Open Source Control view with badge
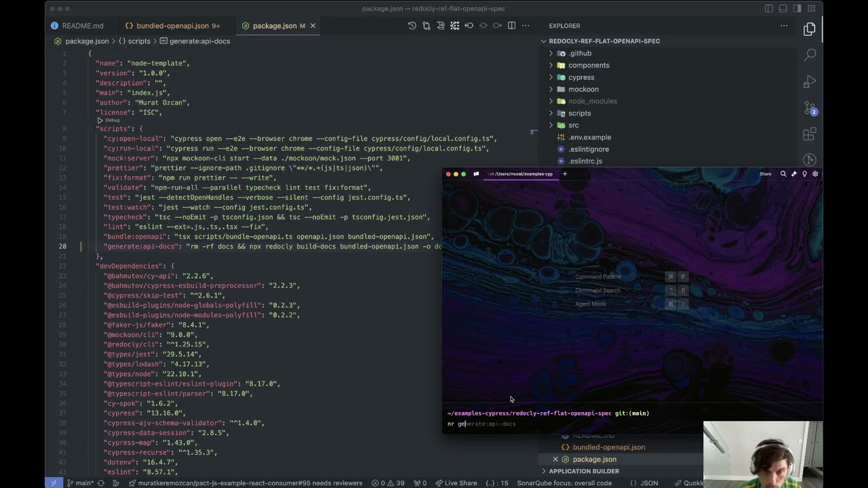868x488 pixels. coord(810,108)
